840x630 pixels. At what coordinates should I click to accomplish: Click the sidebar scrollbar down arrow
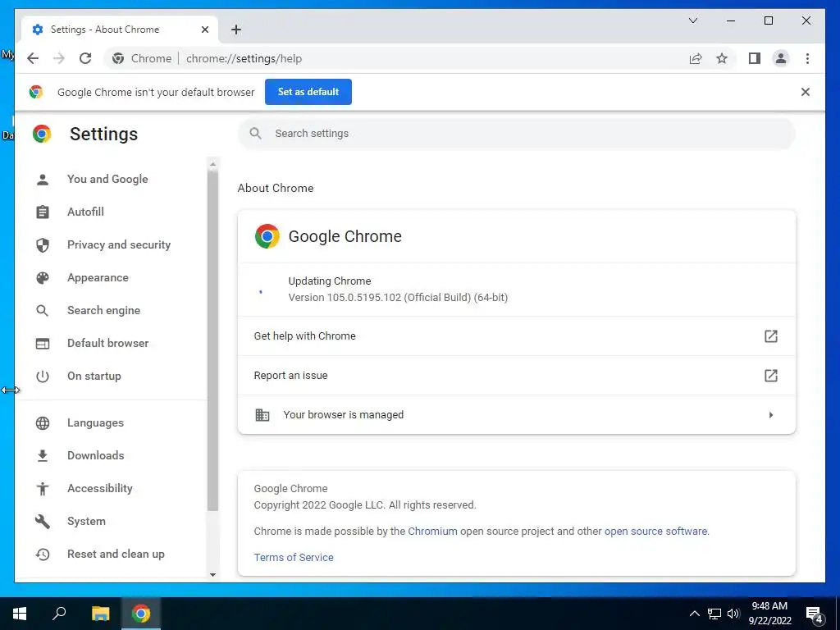point(212,574)
